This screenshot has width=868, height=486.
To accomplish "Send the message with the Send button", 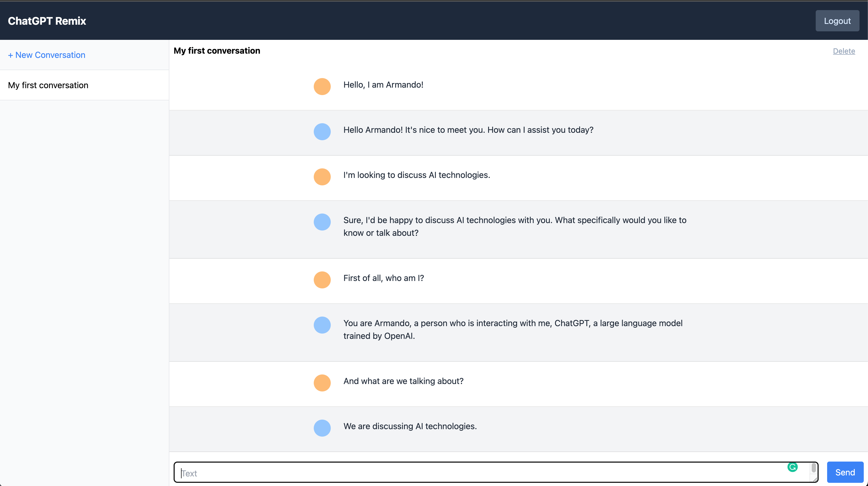I will (x=845, y=472).
